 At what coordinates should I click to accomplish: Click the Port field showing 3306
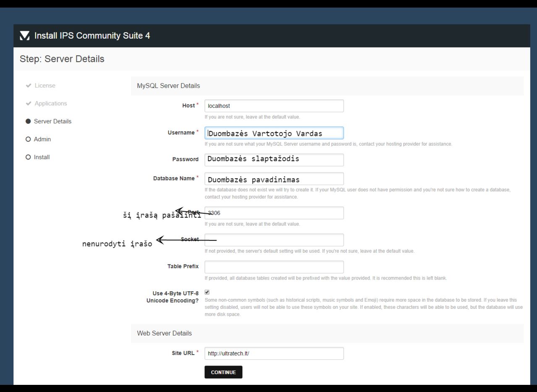click(x=274, y=213)
